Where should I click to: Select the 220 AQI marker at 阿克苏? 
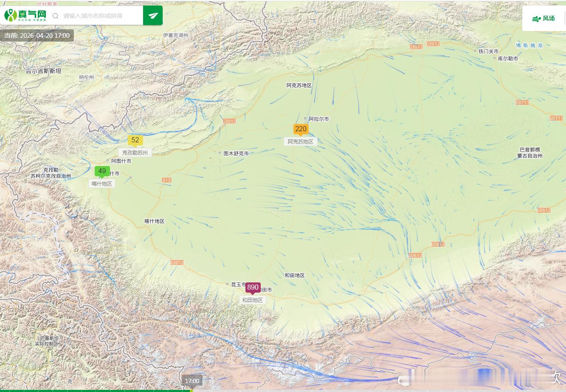coord(301,130)
